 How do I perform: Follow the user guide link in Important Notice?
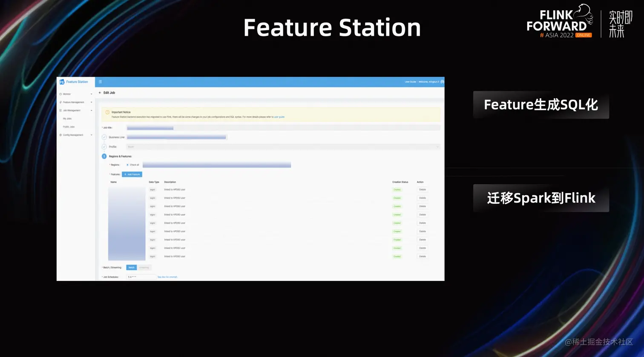pos(279,117)
